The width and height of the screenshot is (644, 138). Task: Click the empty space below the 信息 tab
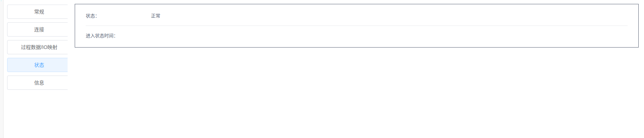point(37,114)
